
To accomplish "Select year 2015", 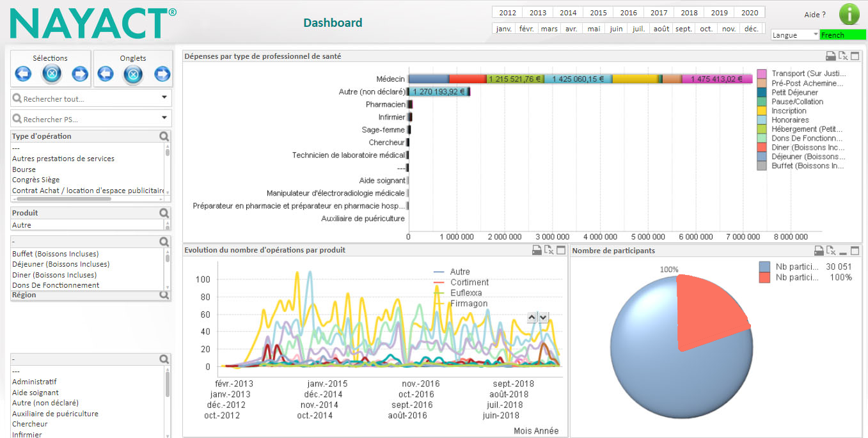I will click(598, 12).
